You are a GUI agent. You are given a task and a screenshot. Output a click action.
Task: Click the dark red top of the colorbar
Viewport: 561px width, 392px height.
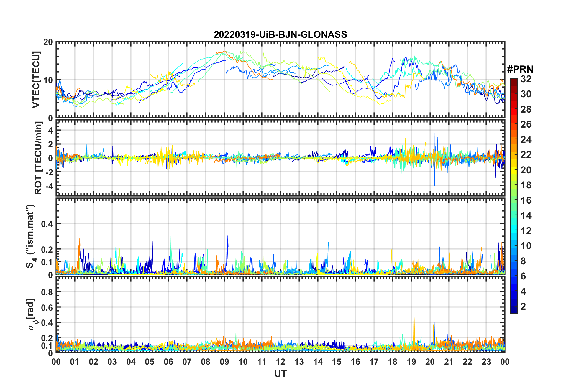click(514, 81)
